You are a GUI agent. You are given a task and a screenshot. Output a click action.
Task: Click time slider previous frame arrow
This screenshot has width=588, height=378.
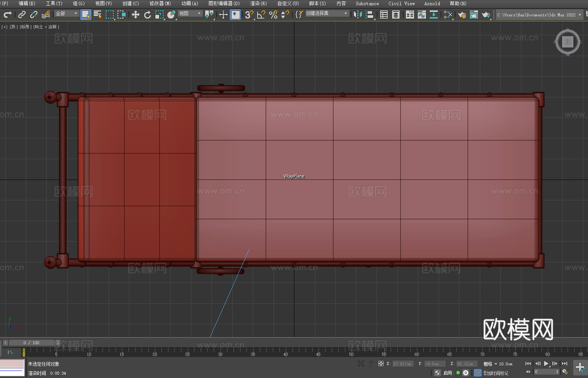pos(5,343)
